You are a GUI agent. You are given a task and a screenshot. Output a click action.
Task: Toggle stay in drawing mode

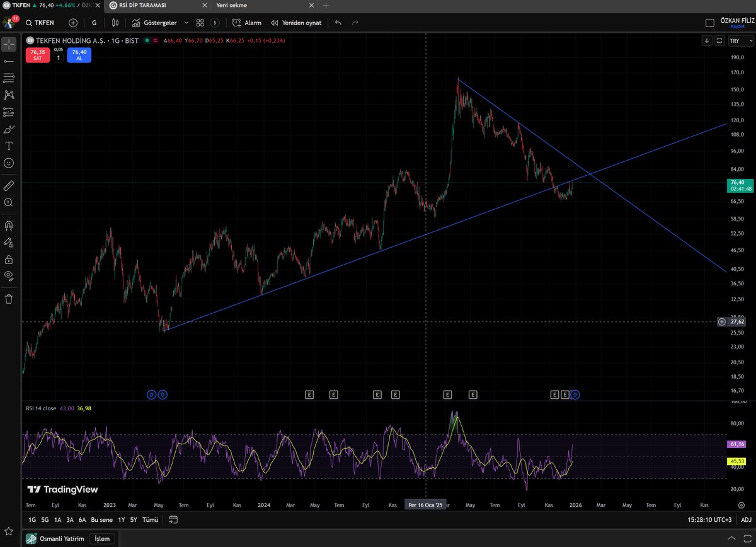click(x=9, y=242)
